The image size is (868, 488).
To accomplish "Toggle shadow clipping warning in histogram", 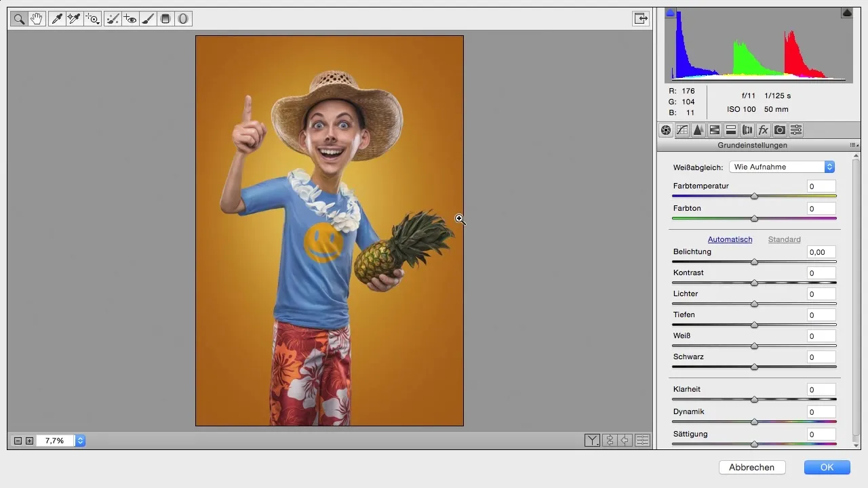I will click(x=671, y=12).
